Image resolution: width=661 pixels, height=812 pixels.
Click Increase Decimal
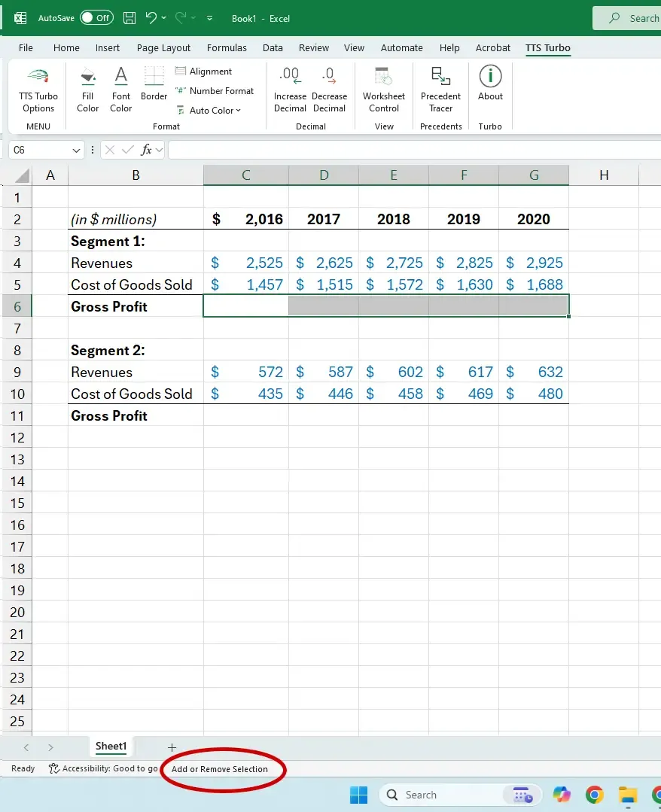point(290,90)
